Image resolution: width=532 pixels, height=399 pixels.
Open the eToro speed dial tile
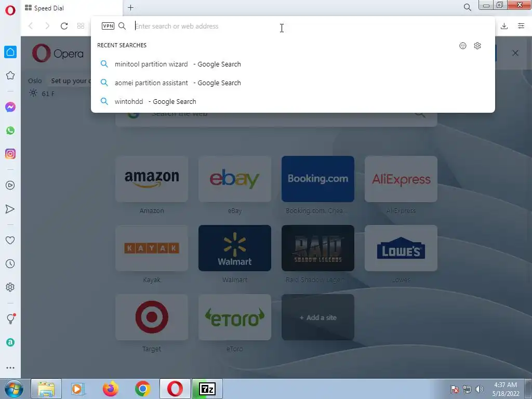pos(235,317)
